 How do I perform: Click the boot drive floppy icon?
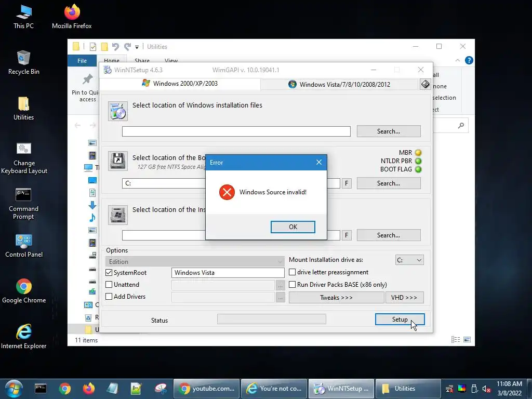(118, 161)
